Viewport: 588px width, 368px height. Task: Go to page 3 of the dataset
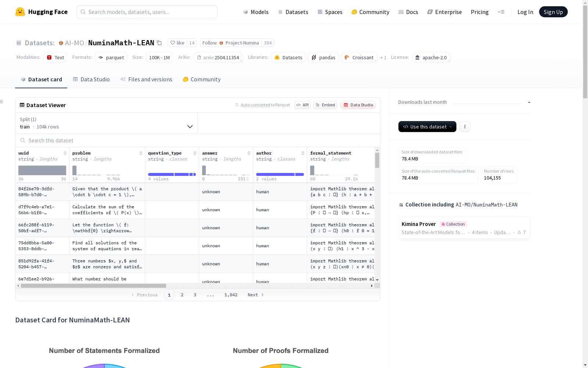point(195,295)
